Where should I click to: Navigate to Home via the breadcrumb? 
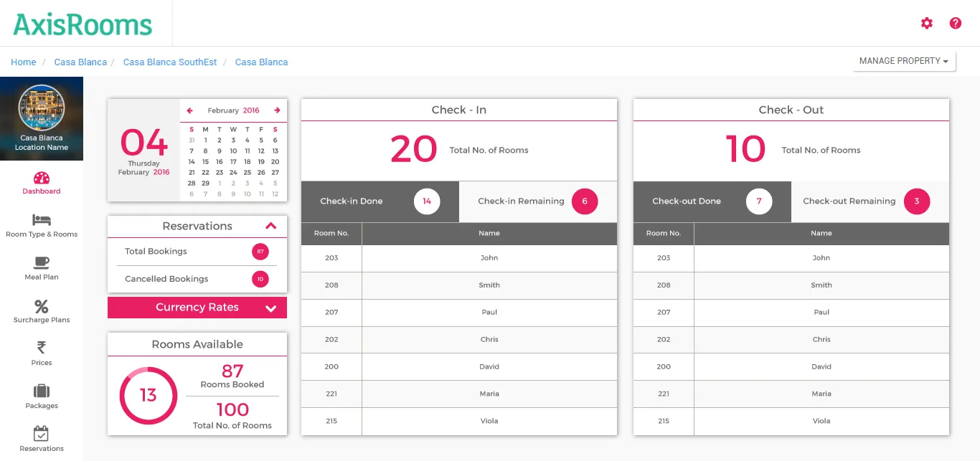point(23,62)
